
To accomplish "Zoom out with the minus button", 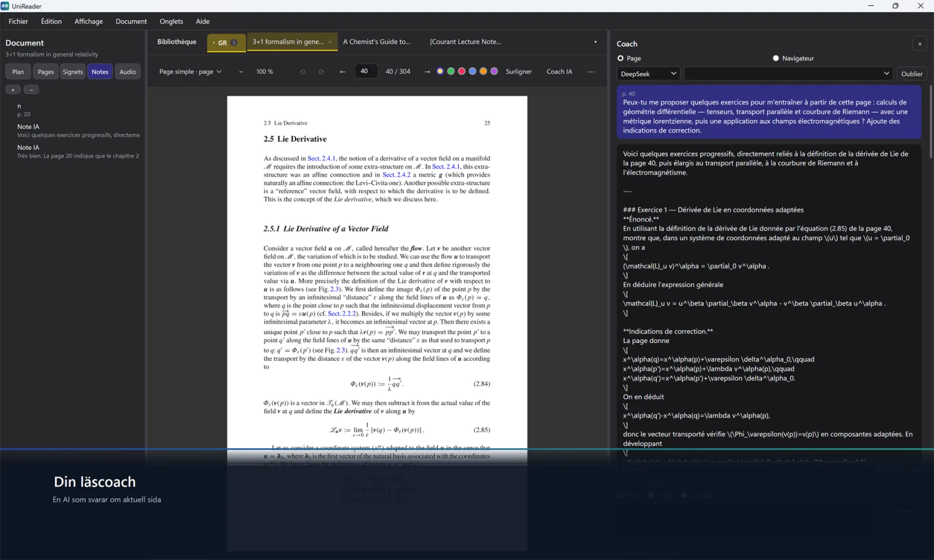I will tap(241, 72).
